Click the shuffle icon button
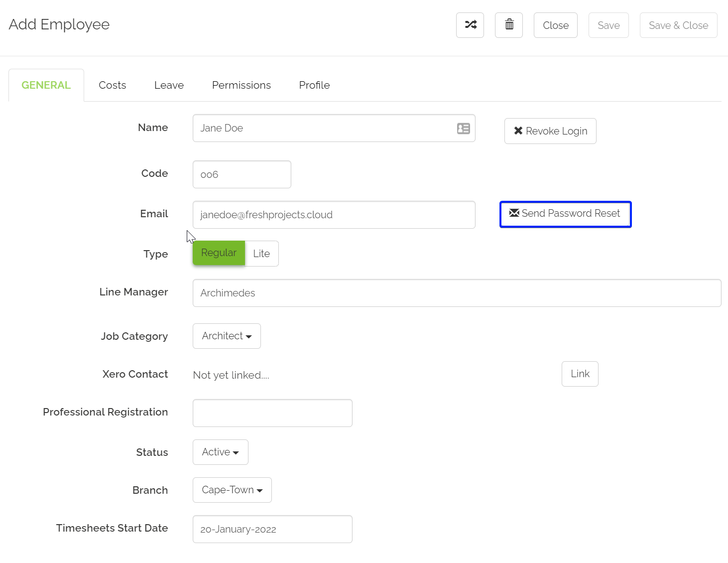728x563 pixels. point(470,25)
